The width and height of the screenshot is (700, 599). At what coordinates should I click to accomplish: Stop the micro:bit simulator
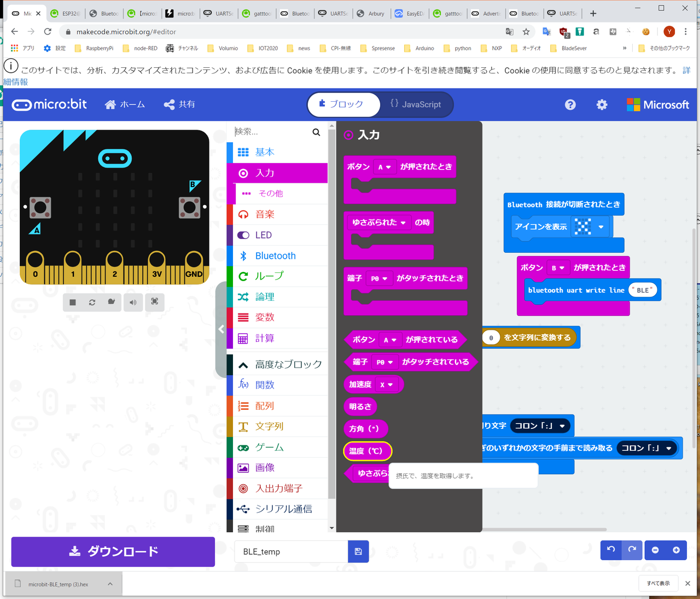73,302
